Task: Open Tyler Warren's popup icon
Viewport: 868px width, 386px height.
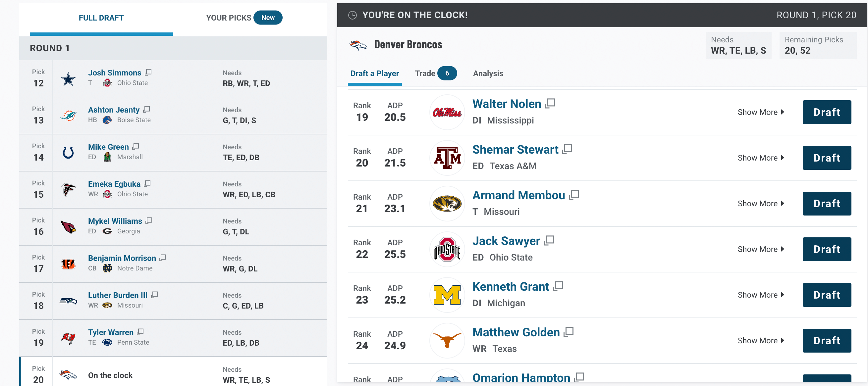Action: [140, 332]
